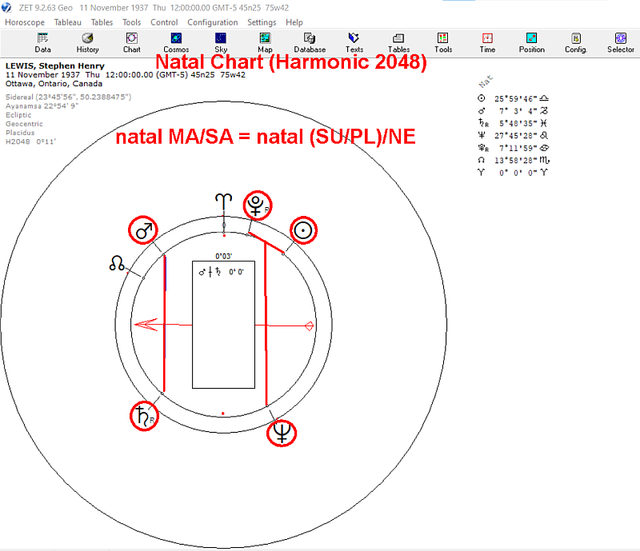Open the Settings menu
The height and width of the screenshot is (551, 640).
262,22
